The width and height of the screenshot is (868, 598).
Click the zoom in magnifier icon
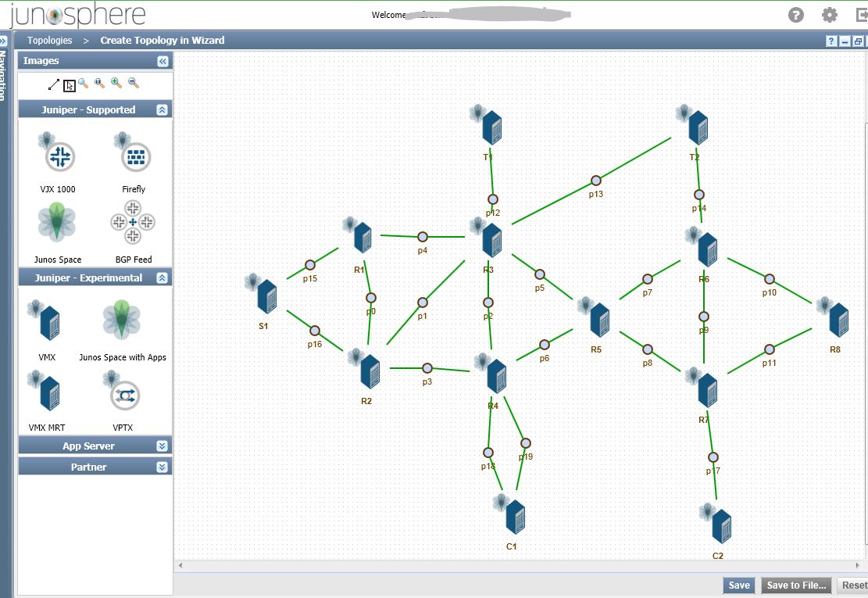click(116, 83)
